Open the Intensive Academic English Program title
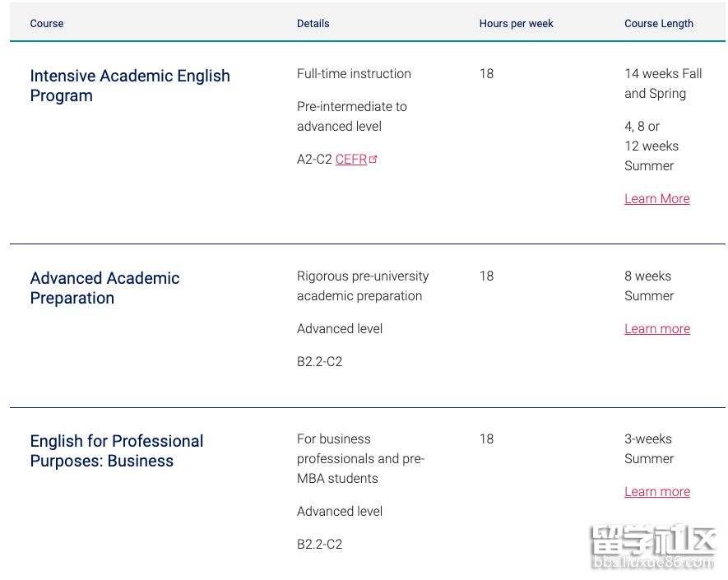 129,86
